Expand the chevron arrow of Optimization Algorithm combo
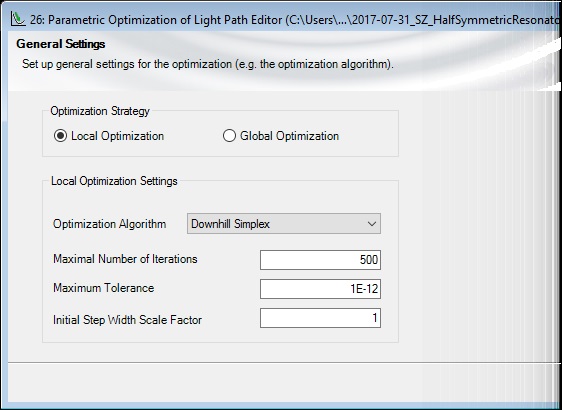 tap(372, 224)
